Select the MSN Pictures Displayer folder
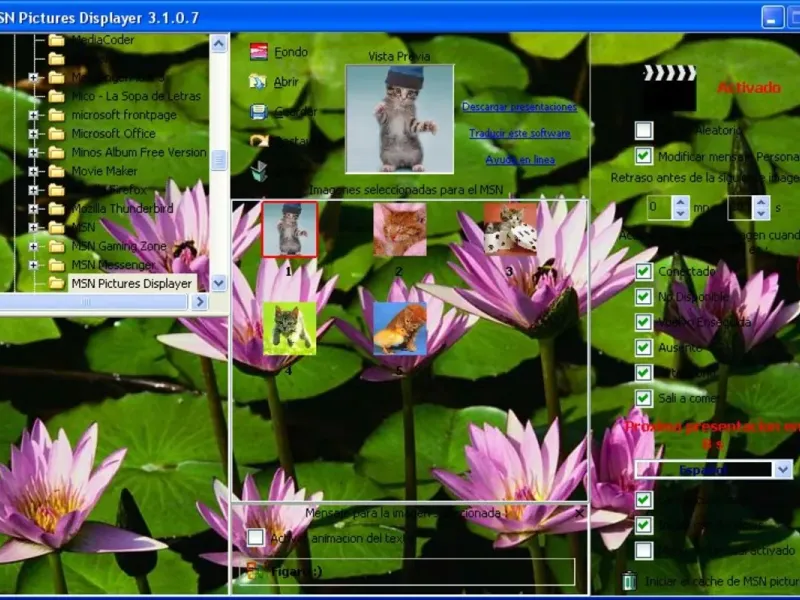The width and height of the screenshot is (800, 600). 132,284
